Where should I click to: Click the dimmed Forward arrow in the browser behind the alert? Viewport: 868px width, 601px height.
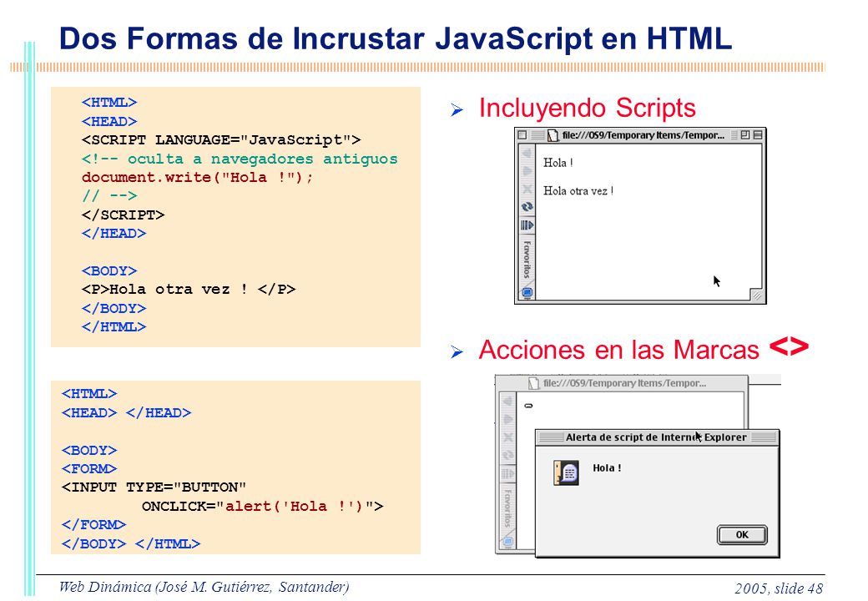coord(507,420)
